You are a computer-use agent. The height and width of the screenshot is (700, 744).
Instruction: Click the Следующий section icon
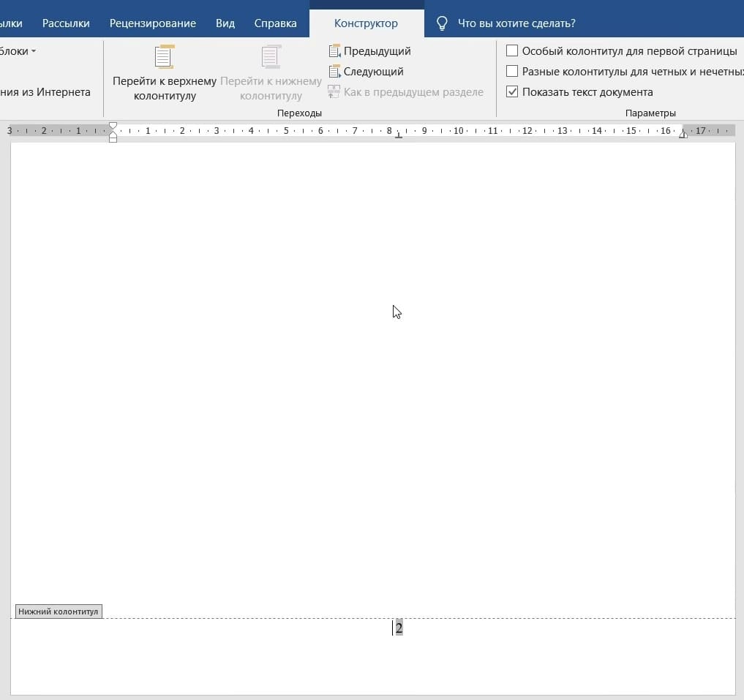click(335, 72)
